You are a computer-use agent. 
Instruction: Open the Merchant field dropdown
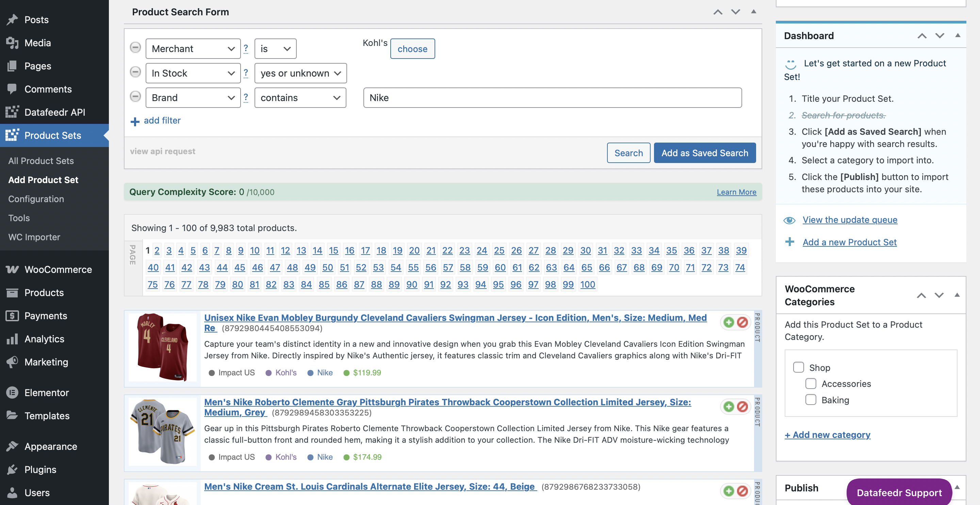click(193, 49)
